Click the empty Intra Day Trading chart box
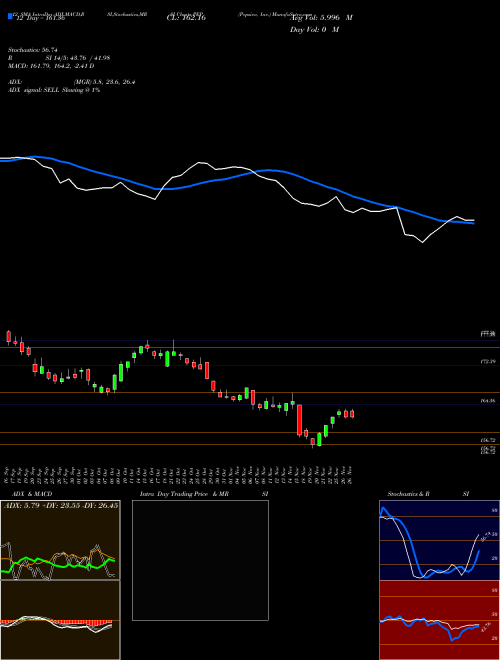Image resolution: width=500 pixels, height=660 pixels. [200, 560]
